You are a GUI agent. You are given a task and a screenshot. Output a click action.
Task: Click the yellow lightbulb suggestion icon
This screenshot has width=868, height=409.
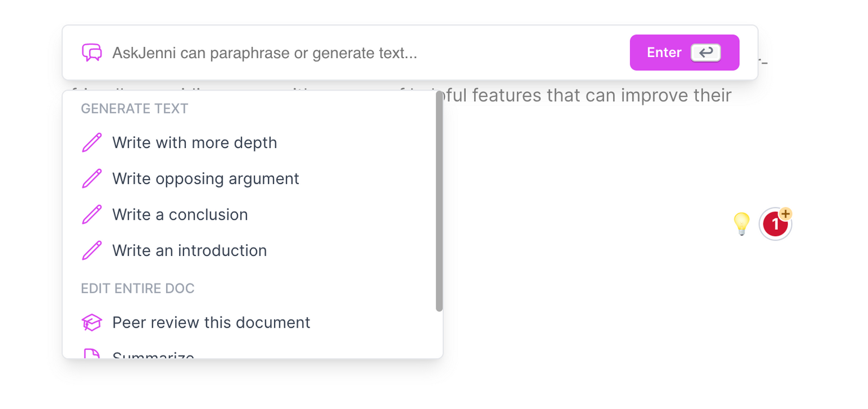click(x=741, y=224)
